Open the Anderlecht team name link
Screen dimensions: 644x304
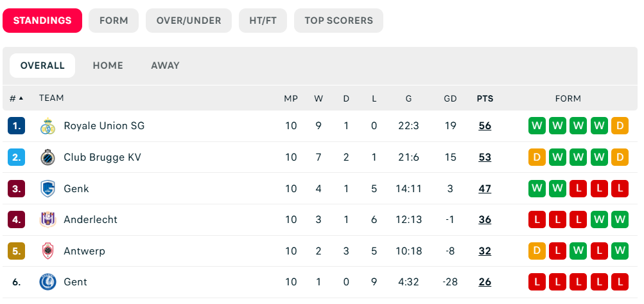[91, 220]
